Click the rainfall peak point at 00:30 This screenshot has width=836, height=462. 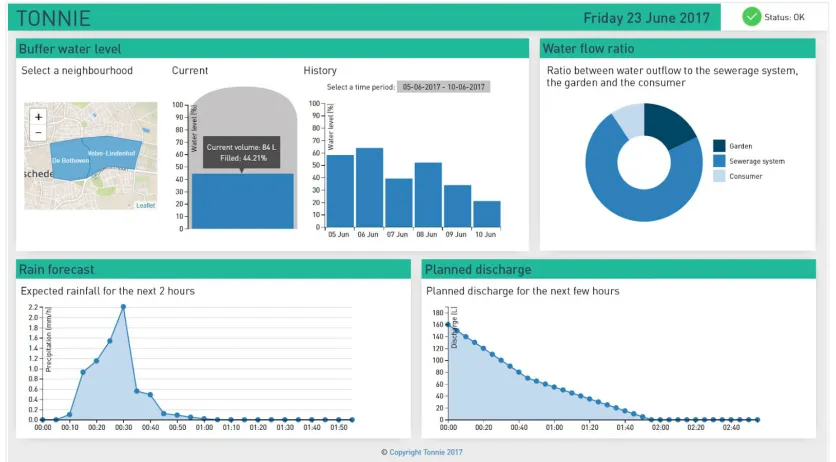coord(123,307)
